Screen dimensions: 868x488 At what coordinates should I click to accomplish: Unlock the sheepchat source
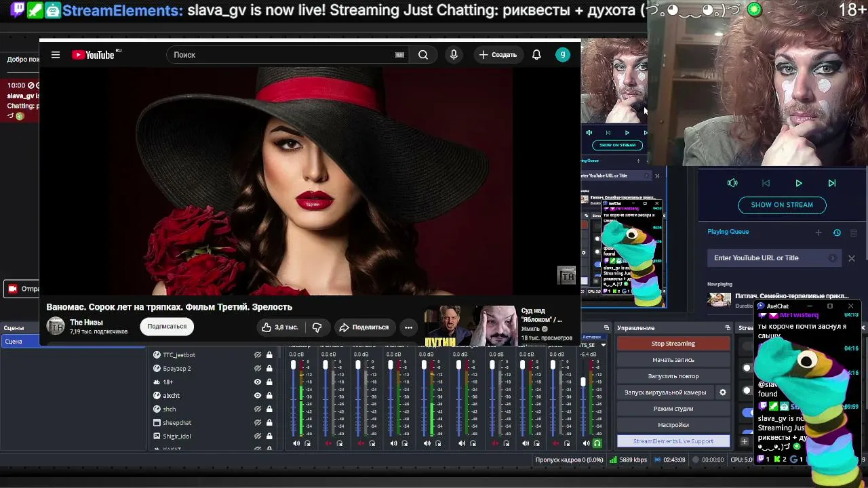(269, 423)
